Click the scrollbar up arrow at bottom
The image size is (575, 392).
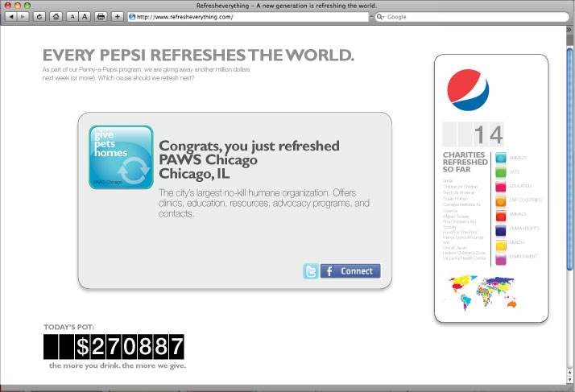coord(569,372)
